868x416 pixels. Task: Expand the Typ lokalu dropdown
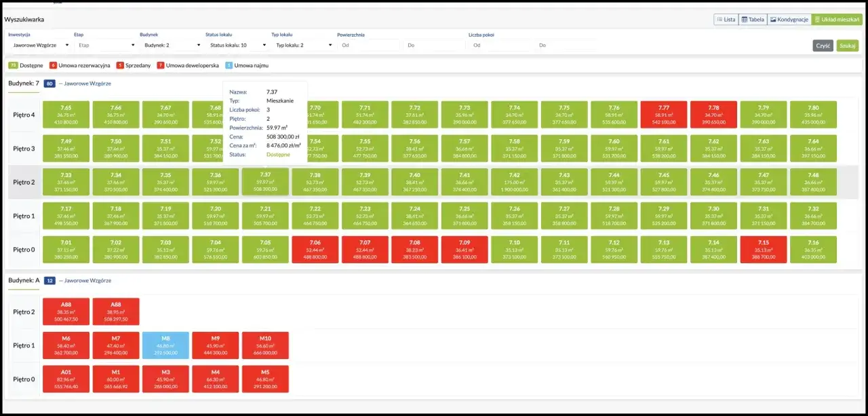coord(303,45)
